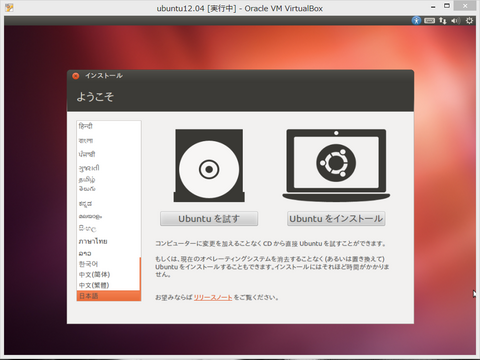Select Sinhala entry in language list

108,229
